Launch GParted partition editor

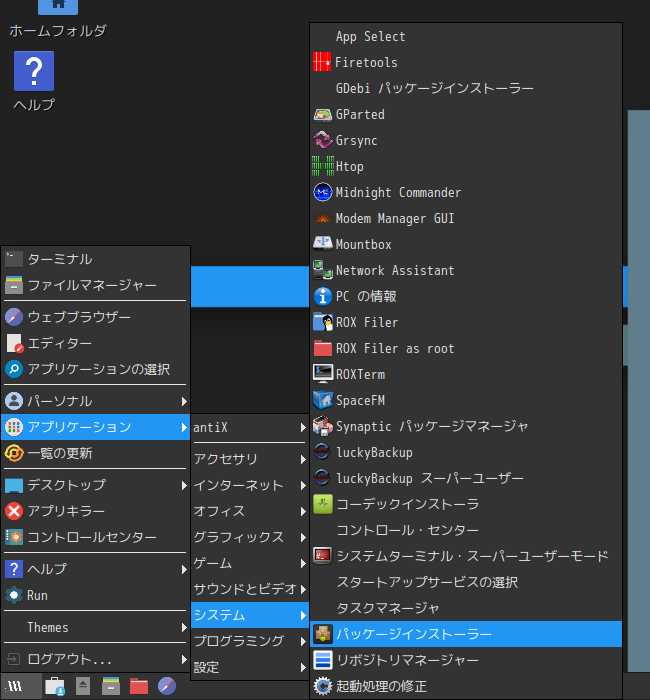466,115
